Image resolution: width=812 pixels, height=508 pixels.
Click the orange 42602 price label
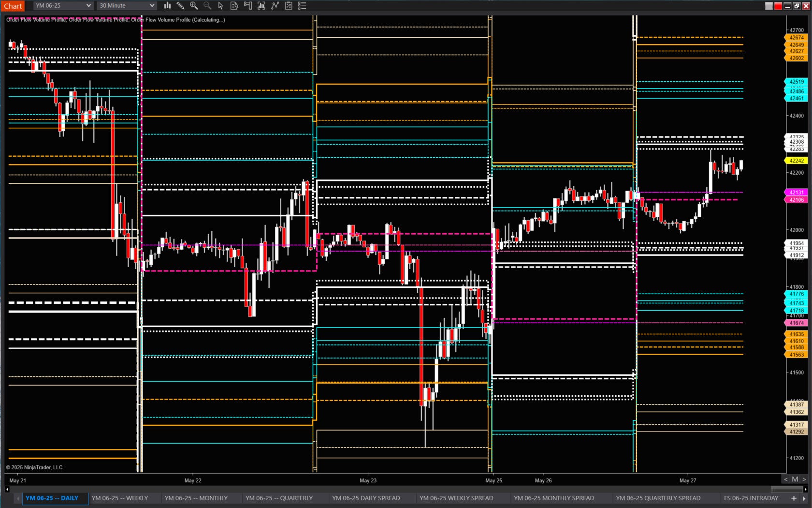(796, 58)
